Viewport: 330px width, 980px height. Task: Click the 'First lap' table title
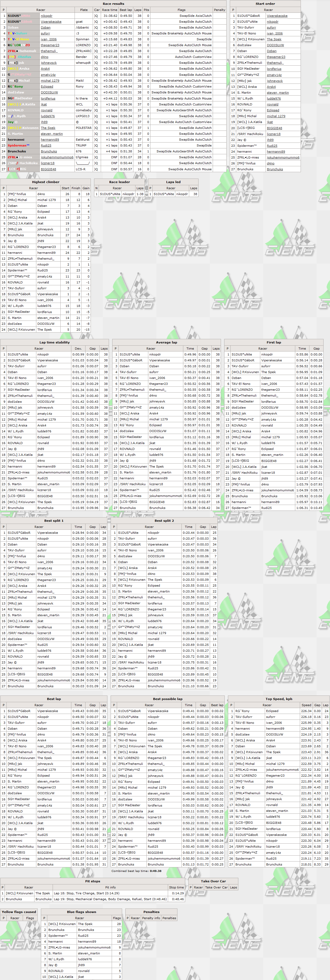(x=274, y=342)
